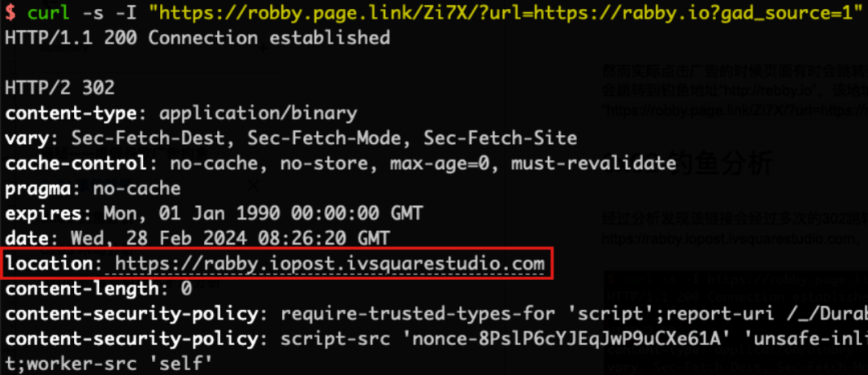Image resolution: width=868 pixels, height=375 pixels.
Task: Click the content-type header name
Action: [x=71, y=113]
